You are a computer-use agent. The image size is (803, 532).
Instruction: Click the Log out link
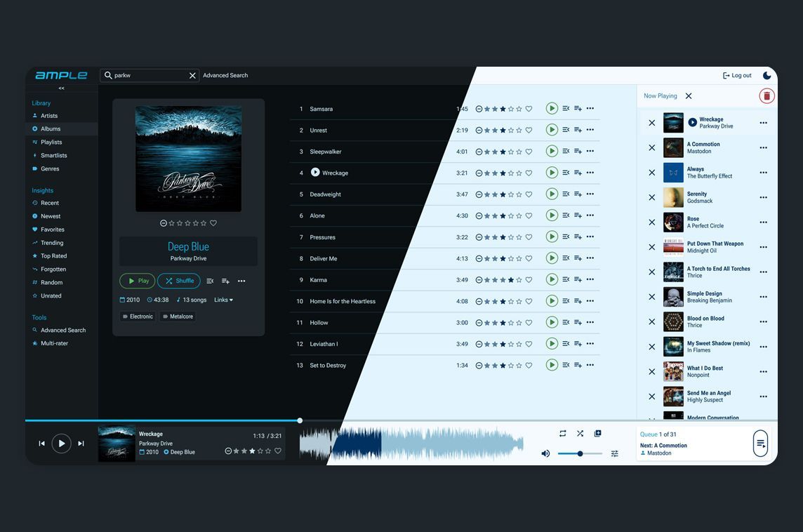point(737,75)
